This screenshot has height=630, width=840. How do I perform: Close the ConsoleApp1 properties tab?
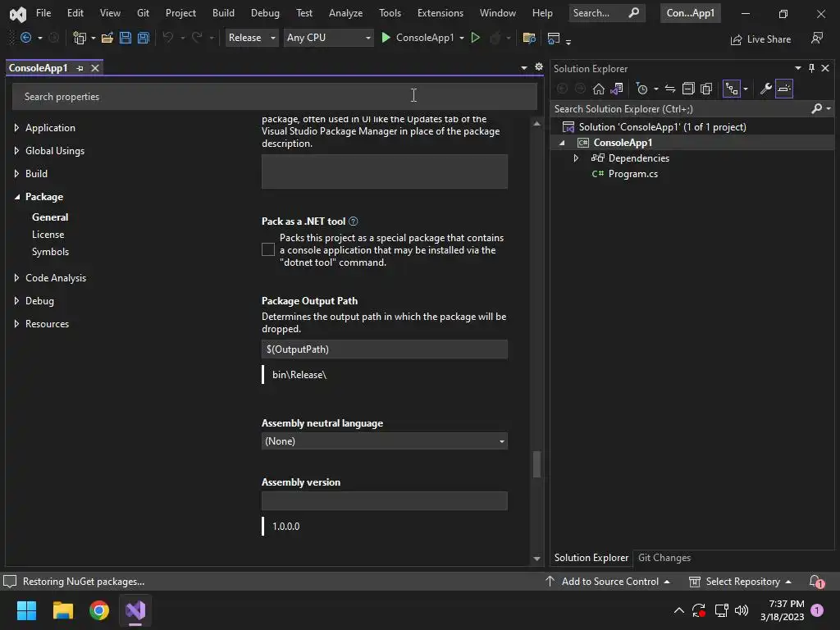[95, 68]
